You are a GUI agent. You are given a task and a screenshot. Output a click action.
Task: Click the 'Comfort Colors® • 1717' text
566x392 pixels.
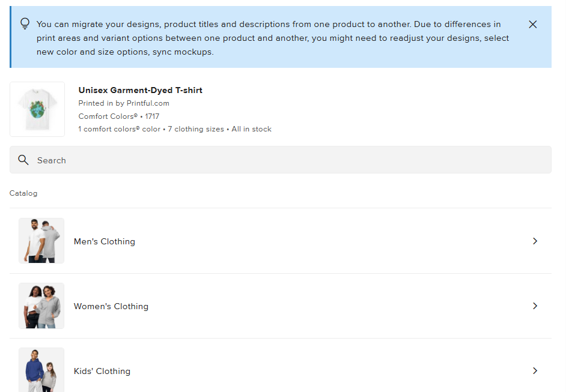119,116
